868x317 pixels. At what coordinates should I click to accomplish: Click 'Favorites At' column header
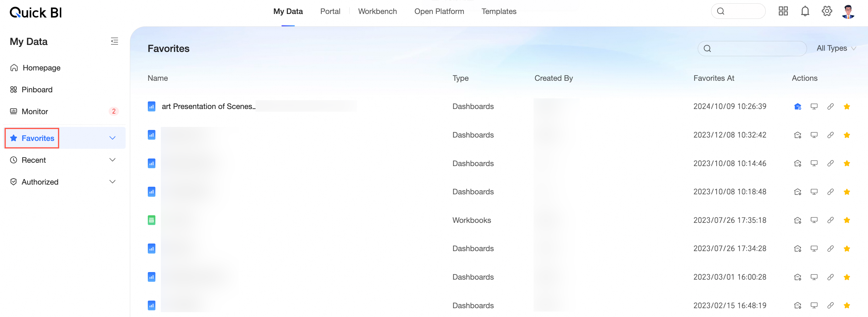coord(714,78)
